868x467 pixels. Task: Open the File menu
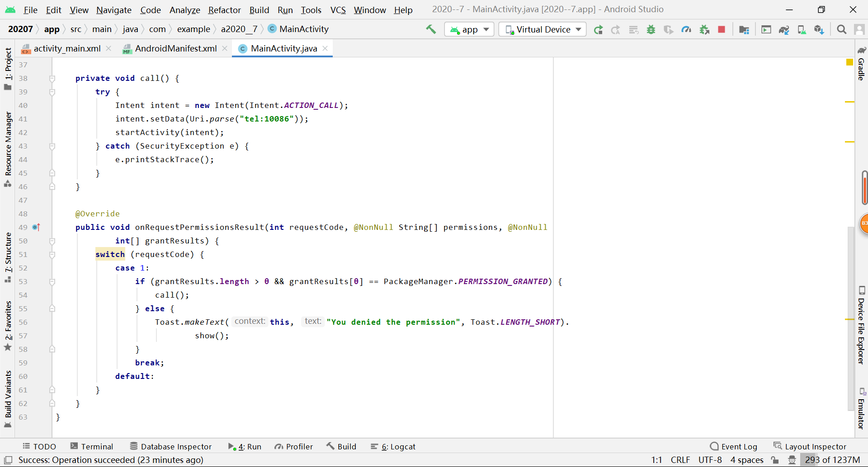pos(31,10)
